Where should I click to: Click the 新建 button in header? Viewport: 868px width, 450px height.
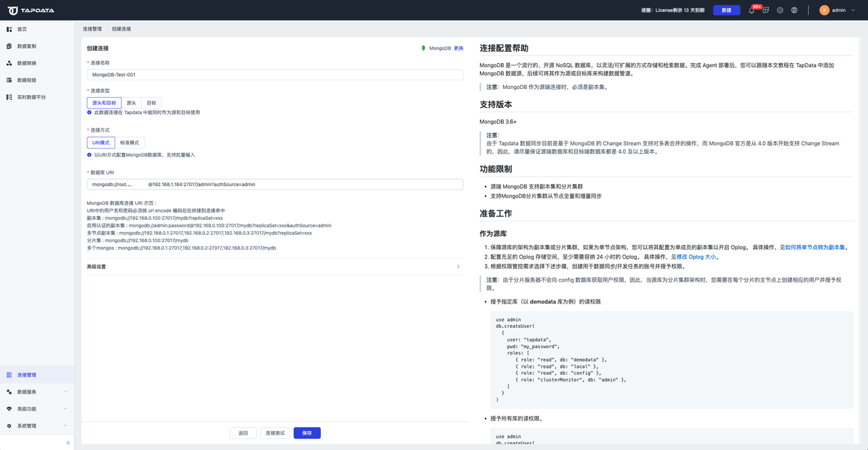[x=726, y=10]
